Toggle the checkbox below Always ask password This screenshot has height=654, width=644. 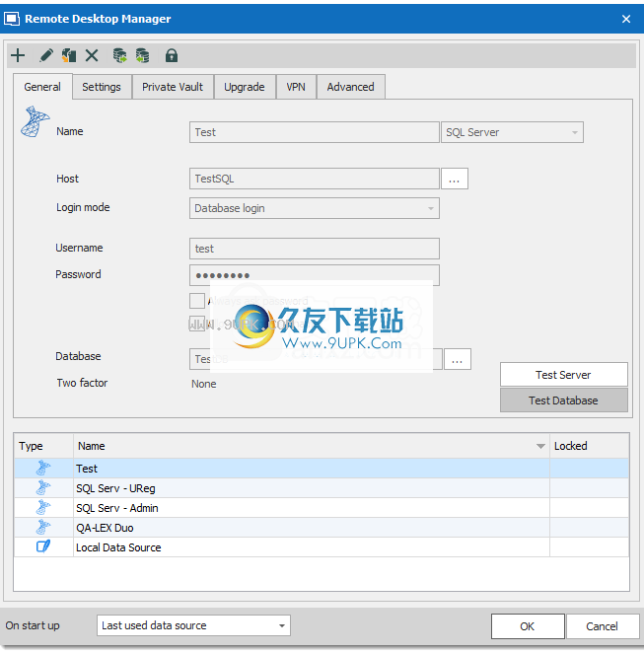coord(197,324)
